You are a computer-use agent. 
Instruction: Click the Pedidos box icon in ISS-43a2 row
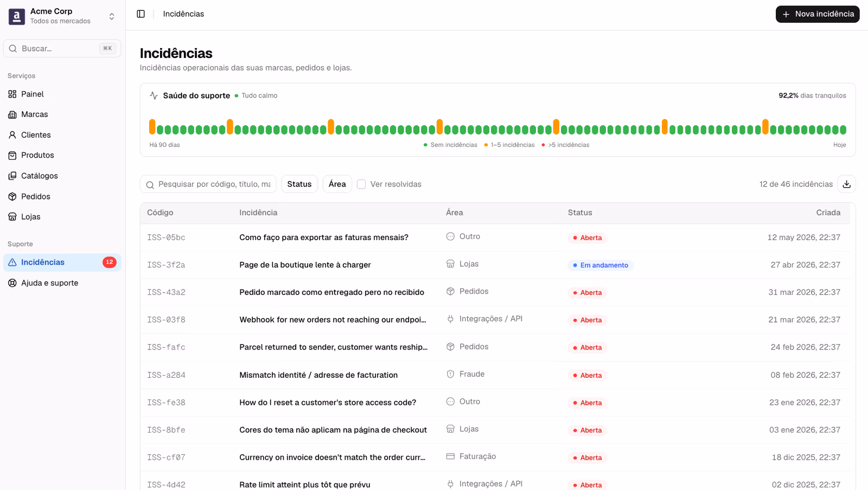pyautogui.click(x=450, y=292)
